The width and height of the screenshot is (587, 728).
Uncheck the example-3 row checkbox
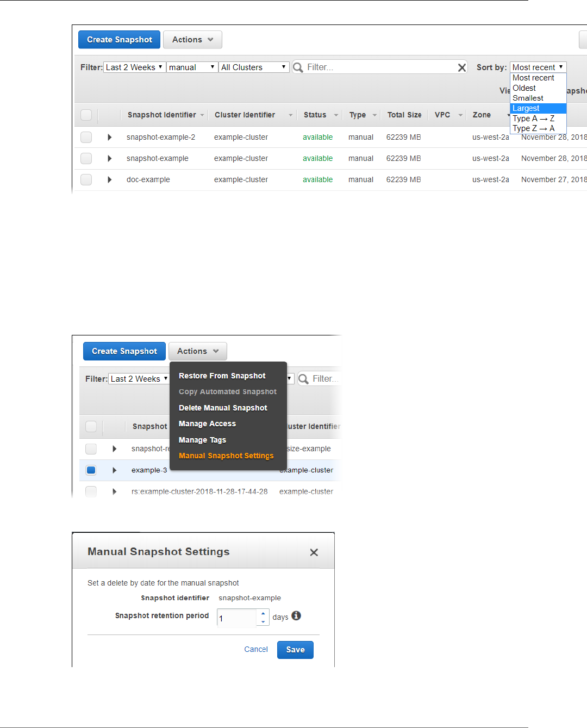pyautogui.click(x=91, y=470)
